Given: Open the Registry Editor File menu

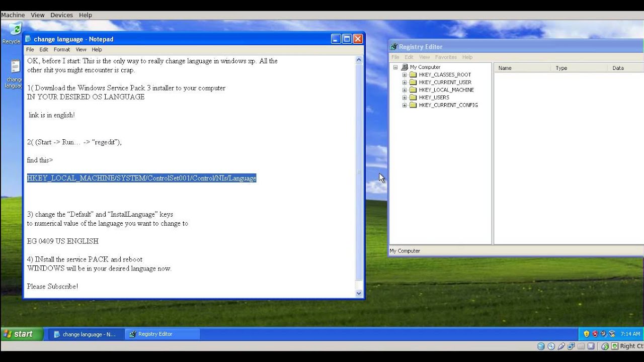Looking at the screenshot, I should click(395, 57).
